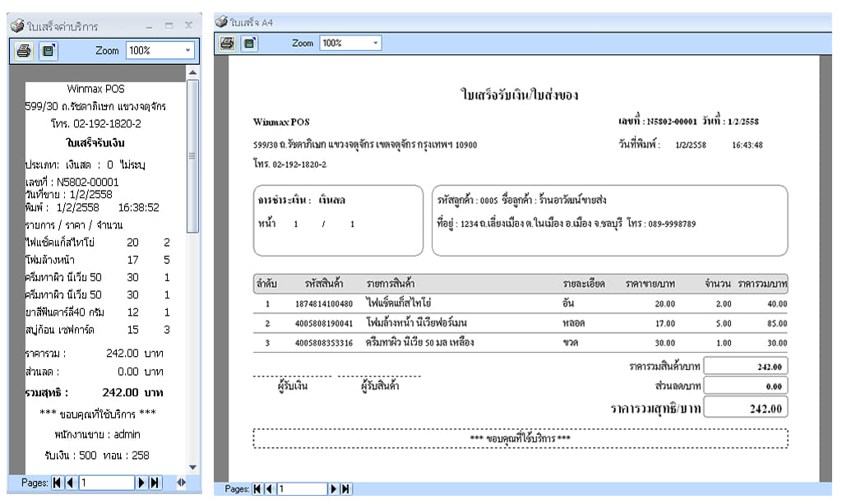Click product code 4005808190041 in A4 table
Screen dimensions: 842x504
click(324, 324)
